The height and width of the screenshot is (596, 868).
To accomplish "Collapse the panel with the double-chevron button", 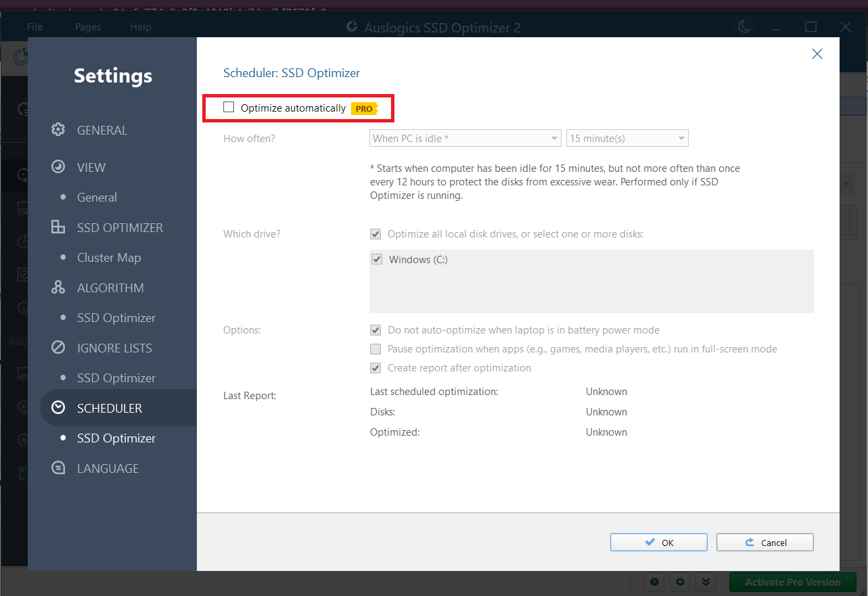I will (x=705, y=582).
